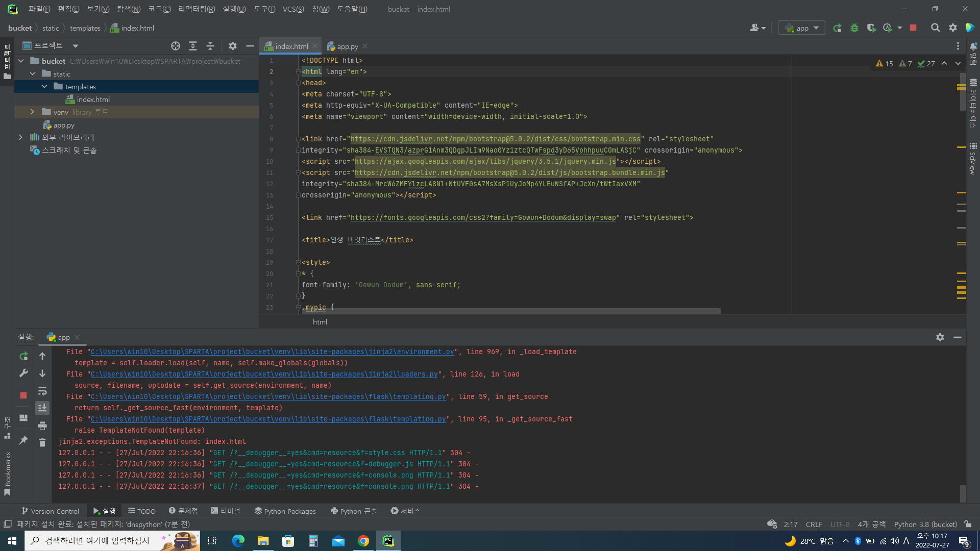The height and width of the screenshot is (551, 980).
Task: Collapse all nodes in the Project panel
Action: click(x=210, y=46)
